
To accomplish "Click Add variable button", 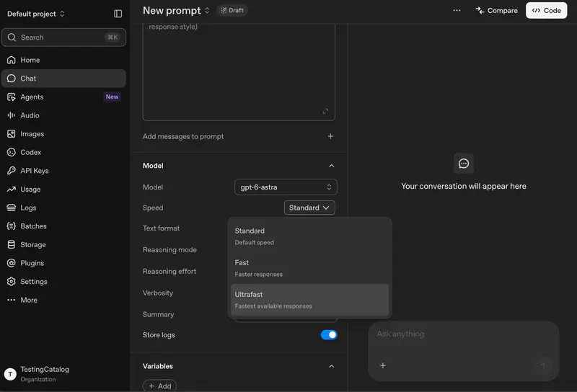I will point(159,386).
